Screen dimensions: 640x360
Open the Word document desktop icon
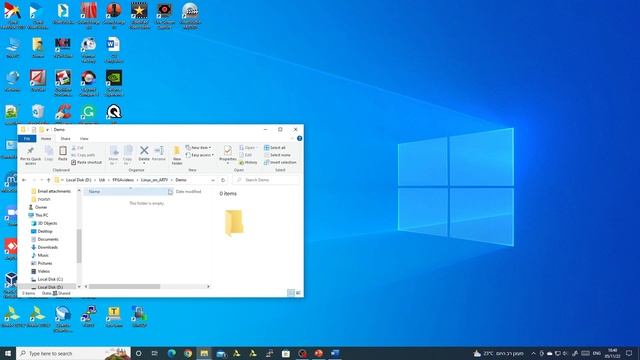(113, 50)
